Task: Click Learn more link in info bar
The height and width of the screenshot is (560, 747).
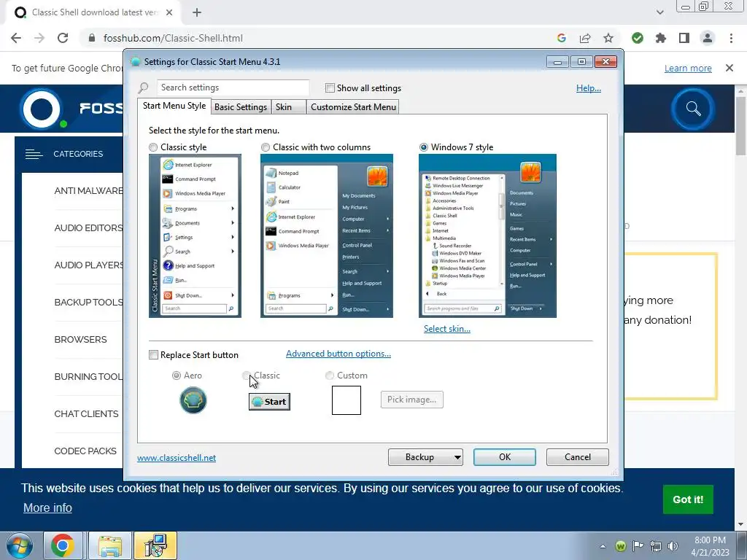Action: pos(688,69)
